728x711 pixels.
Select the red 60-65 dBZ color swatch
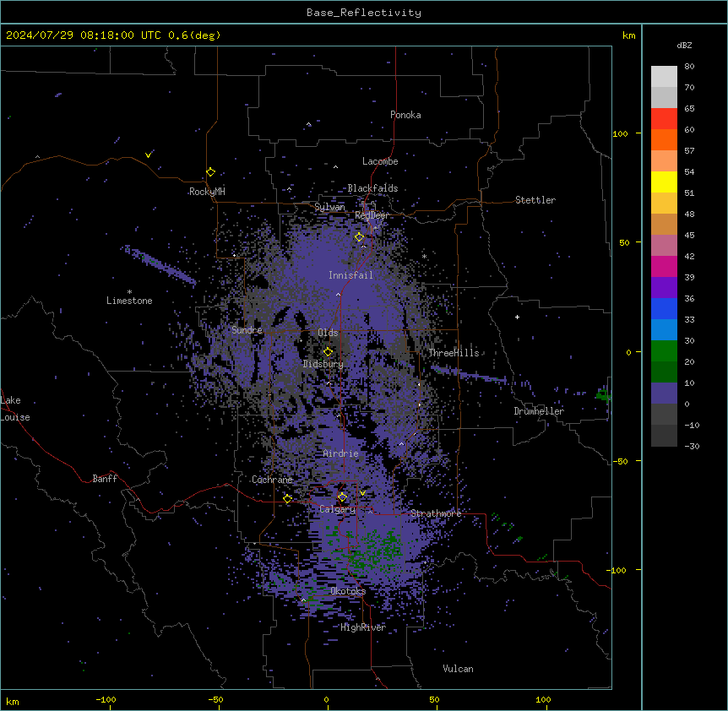(664, 119)
